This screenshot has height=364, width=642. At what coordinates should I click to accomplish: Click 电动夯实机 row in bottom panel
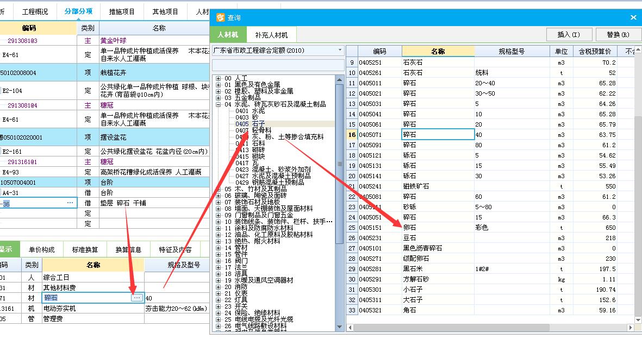coord(105,309)
